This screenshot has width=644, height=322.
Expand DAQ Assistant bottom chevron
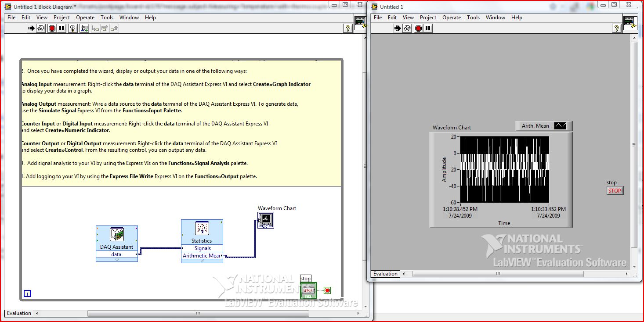coord(117,260)
